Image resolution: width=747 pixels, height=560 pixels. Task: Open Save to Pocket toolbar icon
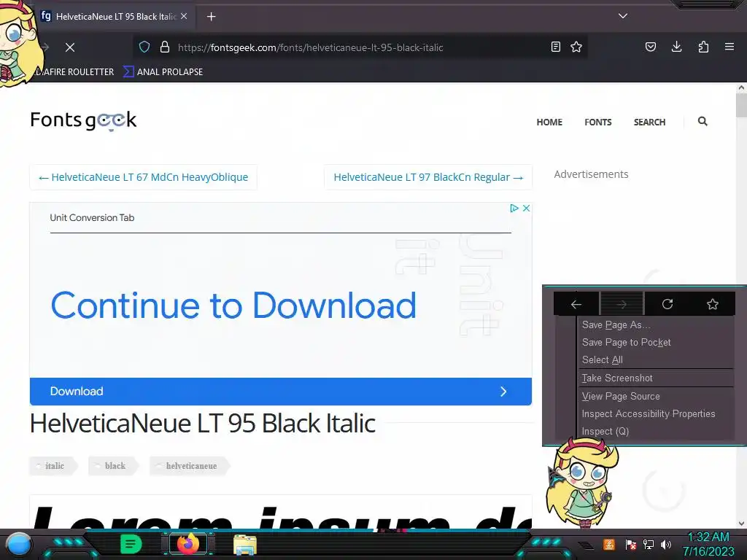[650, 47]
